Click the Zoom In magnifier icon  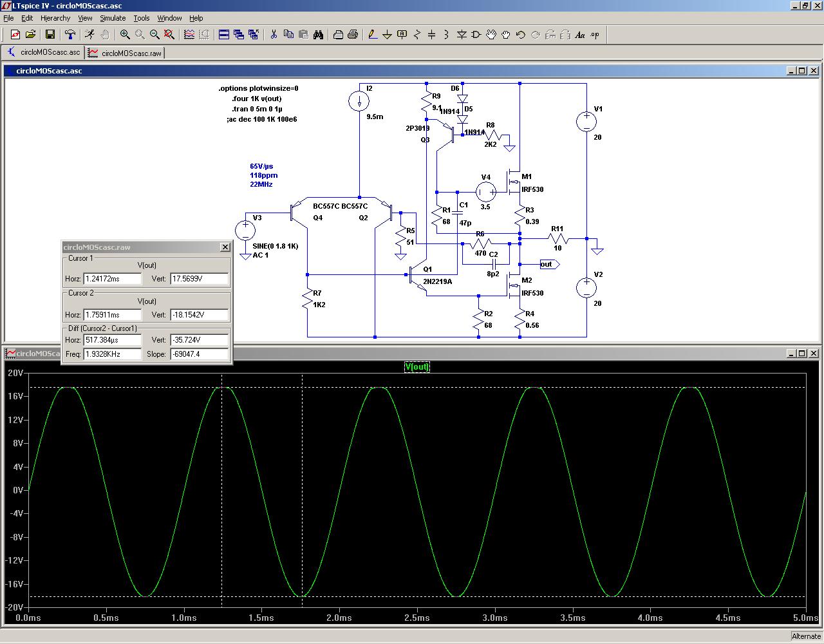pos(125,35)
